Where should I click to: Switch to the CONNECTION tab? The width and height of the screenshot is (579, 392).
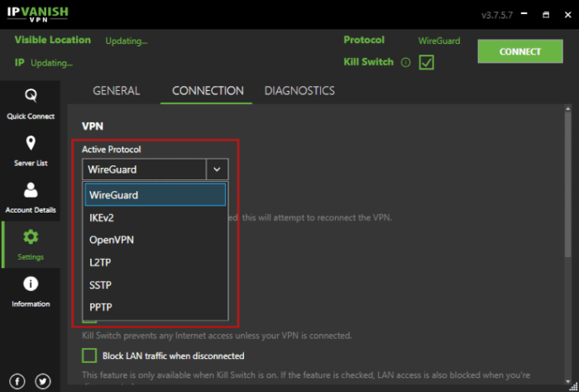click(208, 91)
